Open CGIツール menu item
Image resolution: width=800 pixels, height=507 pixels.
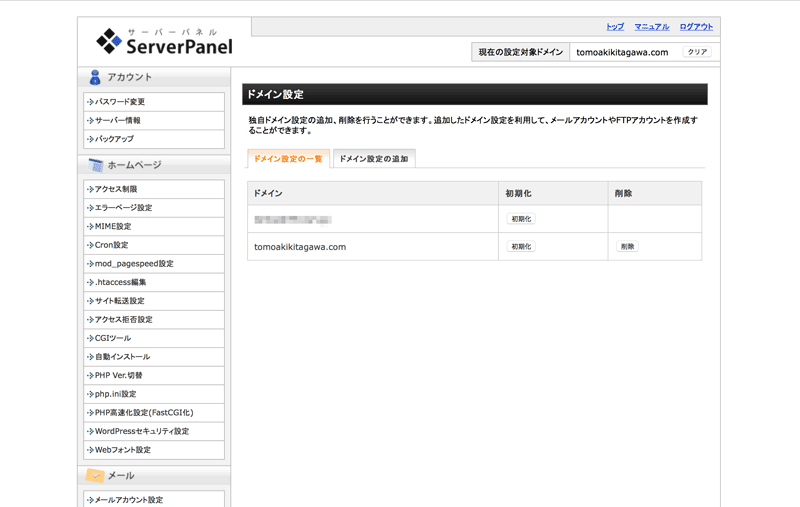pyautogui.click(x=154, y=338)
